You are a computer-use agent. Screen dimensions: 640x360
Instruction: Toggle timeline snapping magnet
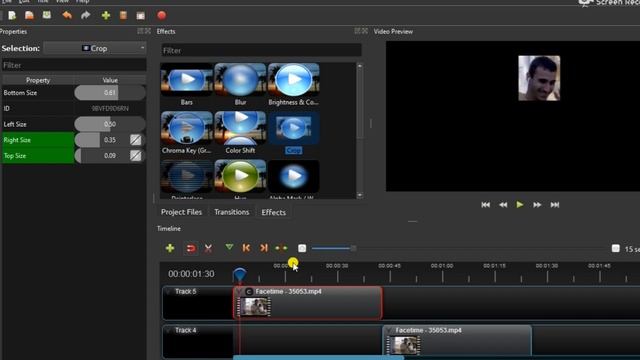pyautogui.click(x=191, y=248)
